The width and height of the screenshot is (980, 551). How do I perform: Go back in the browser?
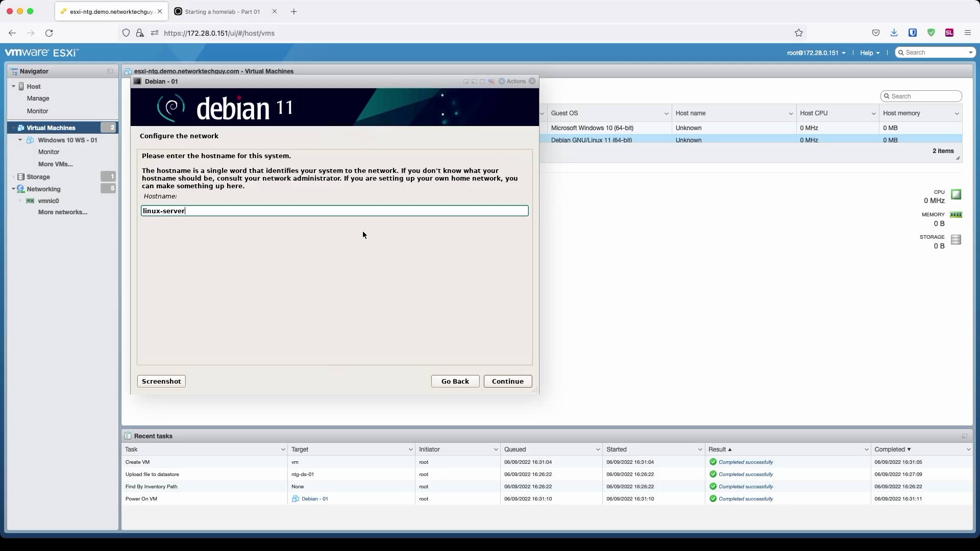(12, 33)
